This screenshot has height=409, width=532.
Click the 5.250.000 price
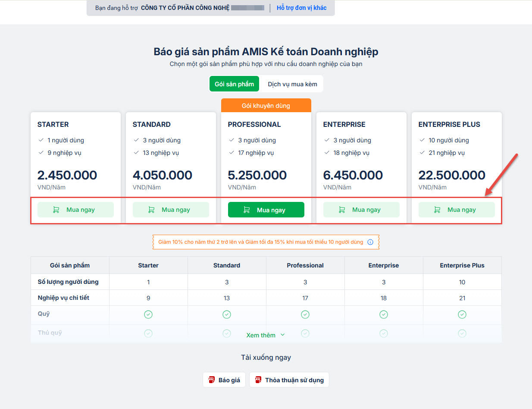point(257,175)
